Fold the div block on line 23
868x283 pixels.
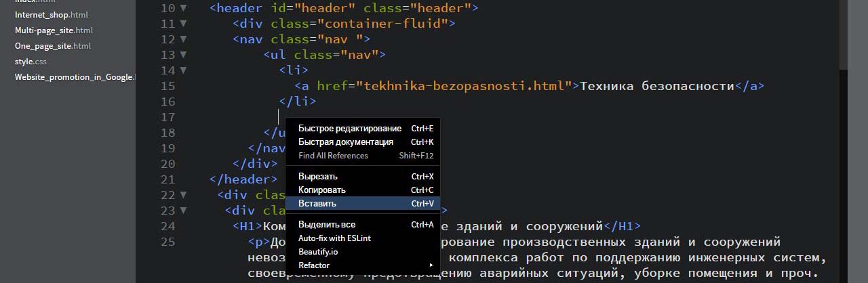pyautogui.click(x=183, y=211)
